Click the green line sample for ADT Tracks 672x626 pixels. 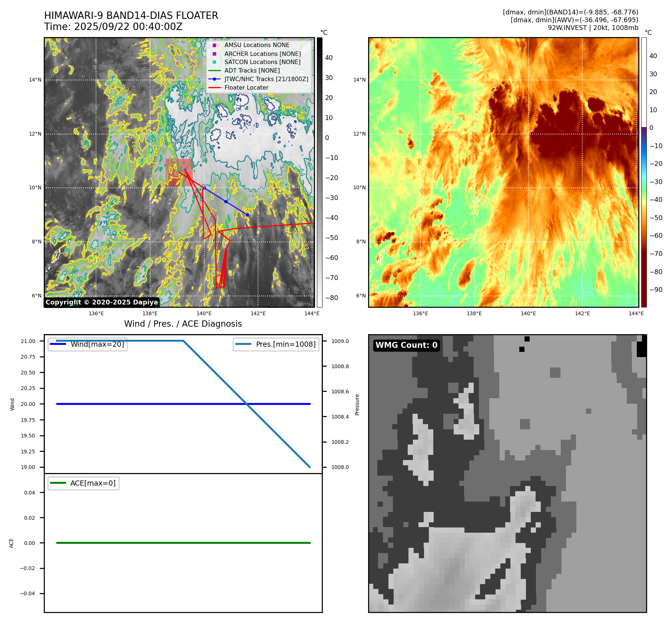point(215,70)
